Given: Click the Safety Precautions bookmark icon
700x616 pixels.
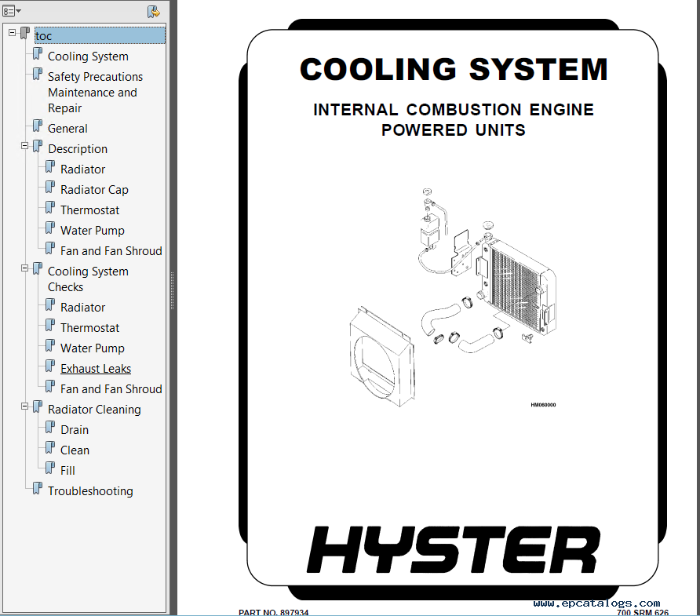Looking at the screenshot, I should [x=38, y=74].
